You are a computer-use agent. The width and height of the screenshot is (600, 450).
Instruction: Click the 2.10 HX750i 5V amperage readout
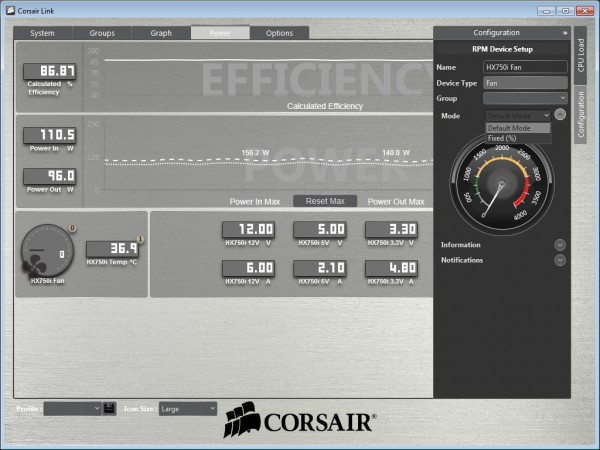(x=320, y=268)
